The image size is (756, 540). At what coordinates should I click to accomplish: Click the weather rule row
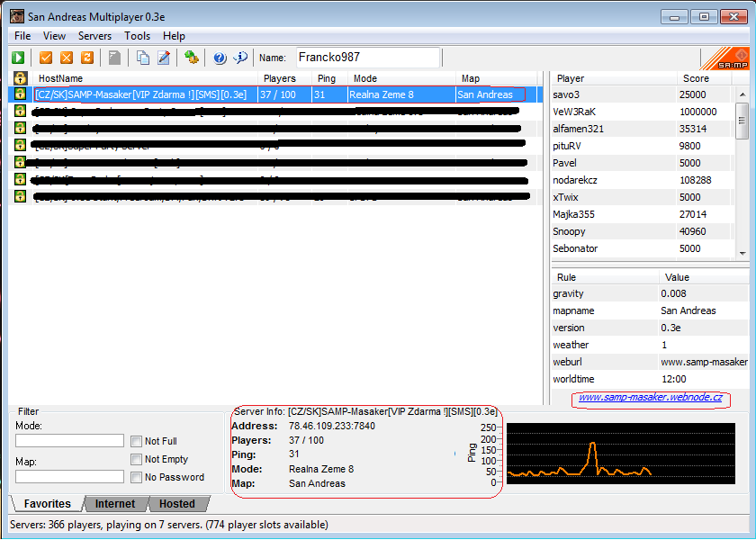651,345
